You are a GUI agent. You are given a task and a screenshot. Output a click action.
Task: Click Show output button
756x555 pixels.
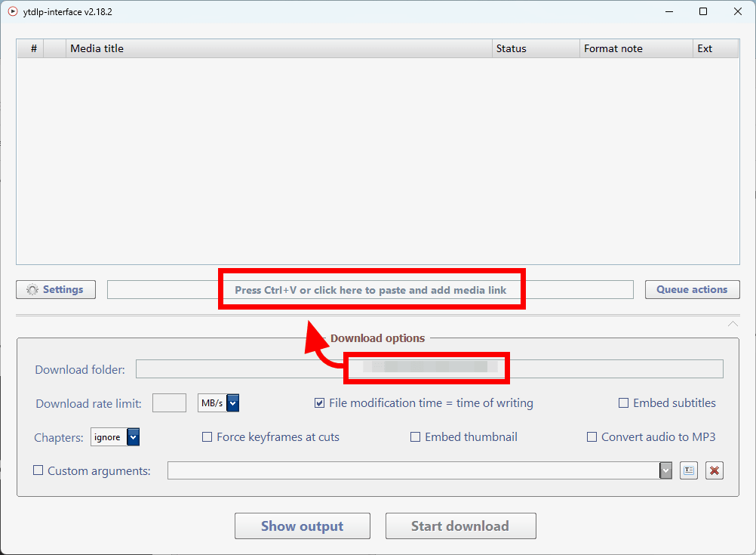point(302,526)
